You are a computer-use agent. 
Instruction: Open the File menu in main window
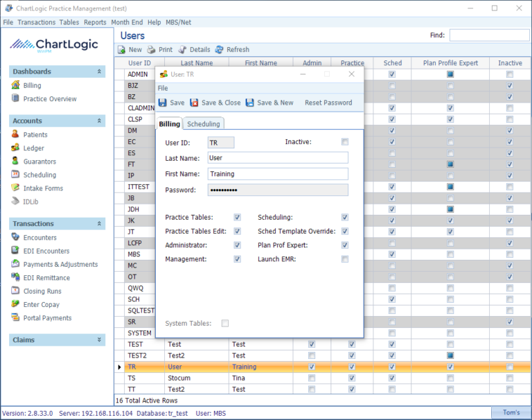(x=8, y=22)
